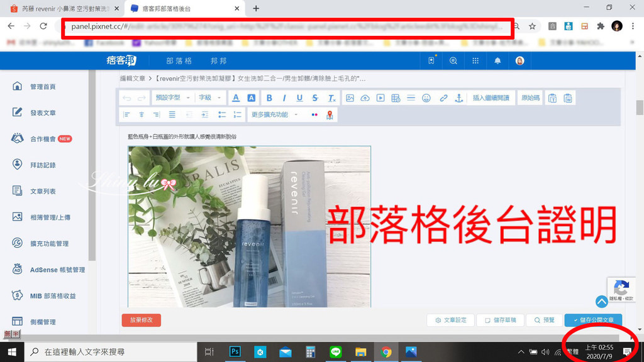
Task: Open 管理首頁 in the sidebar
Action: point(43,87)
